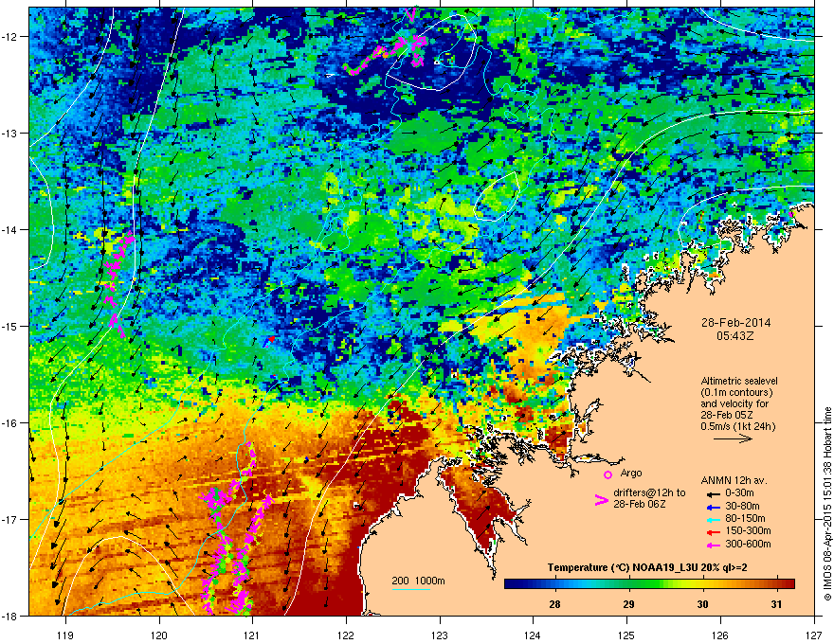The width and height of the screenshot is (834, 644).
Task: Click longitude axis label 127
Action: (814, 635)
